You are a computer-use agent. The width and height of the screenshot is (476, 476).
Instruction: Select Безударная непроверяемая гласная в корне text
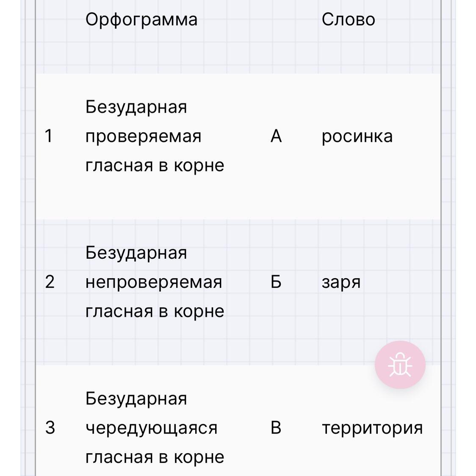(x=155, y=282)
